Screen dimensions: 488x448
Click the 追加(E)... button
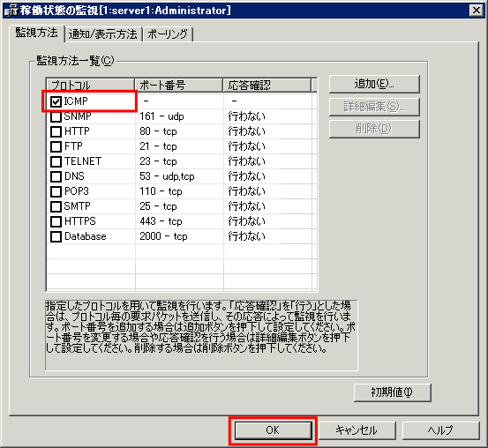(374, 84)
